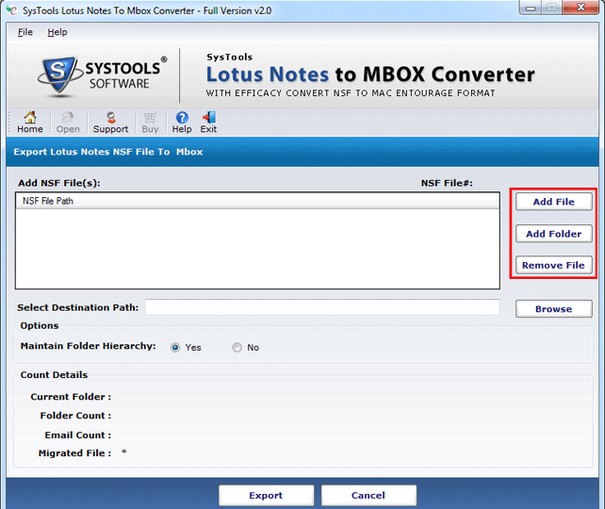Image resolution: width=605 pixels, height=509 pixels.
Task: Click the Exit toolbar icon
Action: pos(209,117)
